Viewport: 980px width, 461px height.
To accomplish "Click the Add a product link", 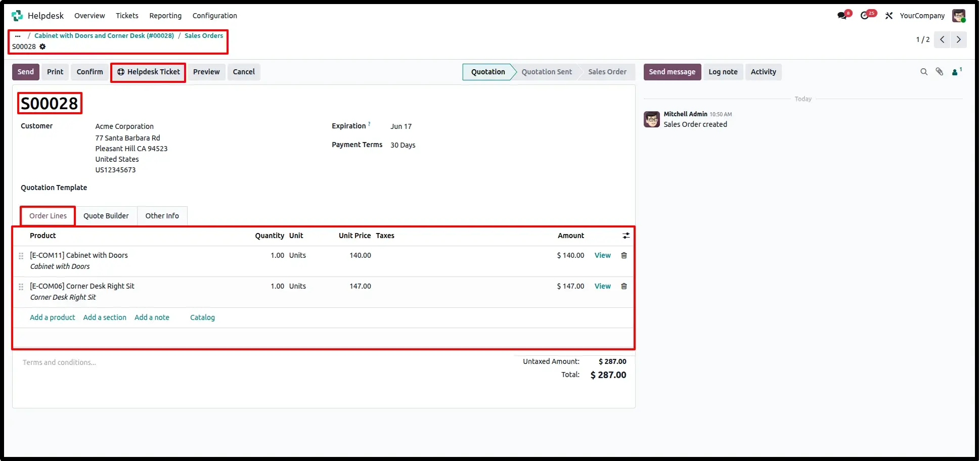I will point(53,317).
